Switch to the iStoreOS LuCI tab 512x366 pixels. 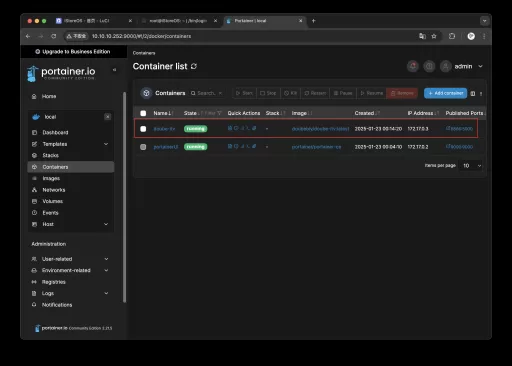[93, 21]
